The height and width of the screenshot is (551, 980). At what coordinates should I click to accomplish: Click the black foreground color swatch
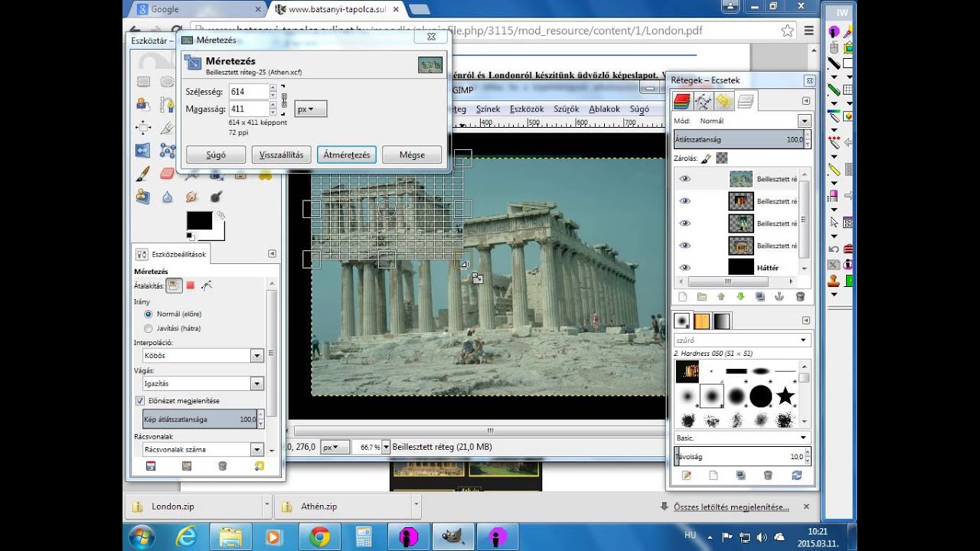pos(198,221)
